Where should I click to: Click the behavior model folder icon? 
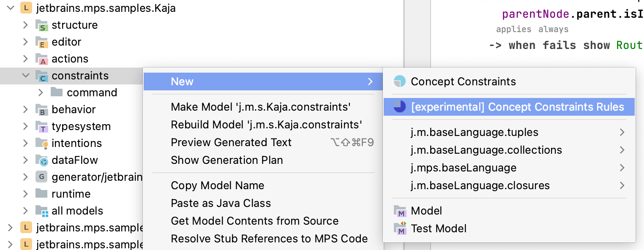tap(41, 110)
